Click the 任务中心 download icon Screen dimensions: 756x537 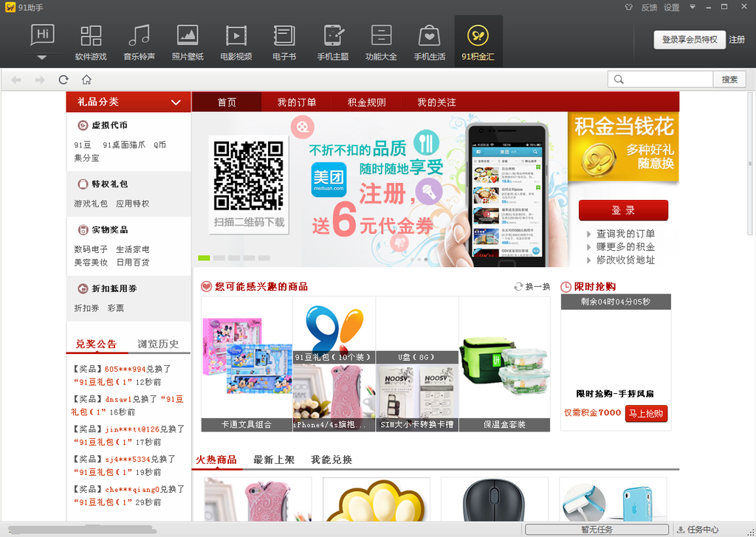(680, 530)
